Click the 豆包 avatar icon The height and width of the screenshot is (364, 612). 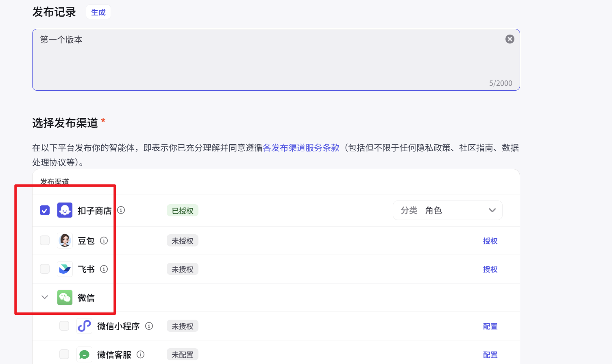[65, 240]
